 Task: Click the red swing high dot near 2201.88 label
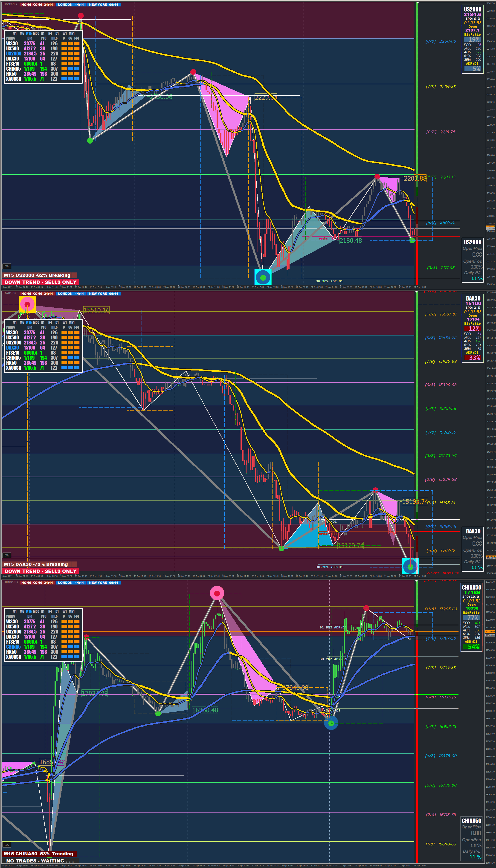tap(377, 176)
